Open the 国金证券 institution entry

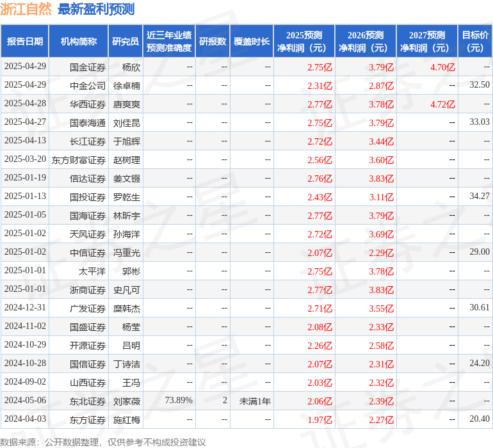pos(88,67)
